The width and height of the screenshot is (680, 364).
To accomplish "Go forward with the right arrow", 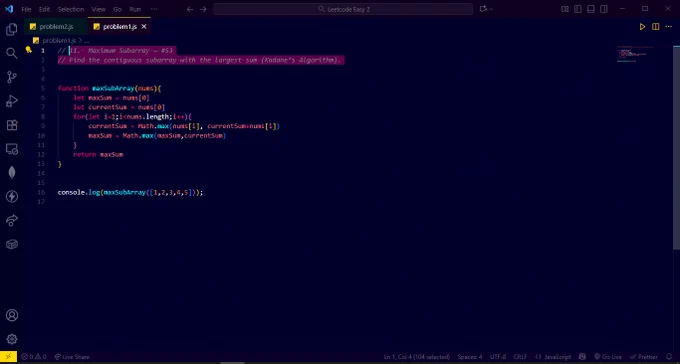I will tap(203, 9).
